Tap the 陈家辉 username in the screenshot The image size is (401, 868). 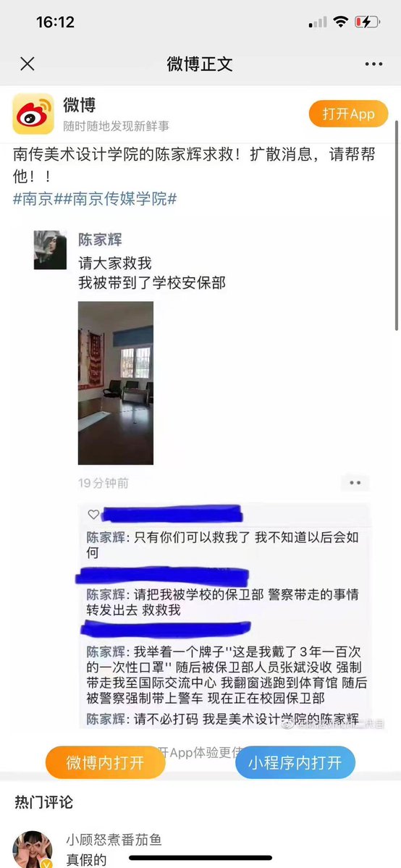point(100,240)
